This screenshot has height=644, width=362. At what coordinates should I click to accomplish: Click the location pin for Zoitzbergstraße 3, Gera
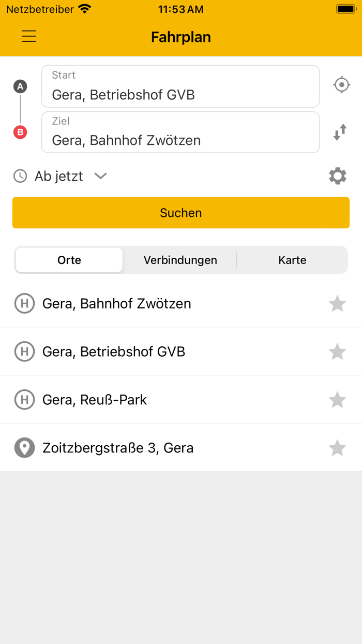click(x=24, y=447)
